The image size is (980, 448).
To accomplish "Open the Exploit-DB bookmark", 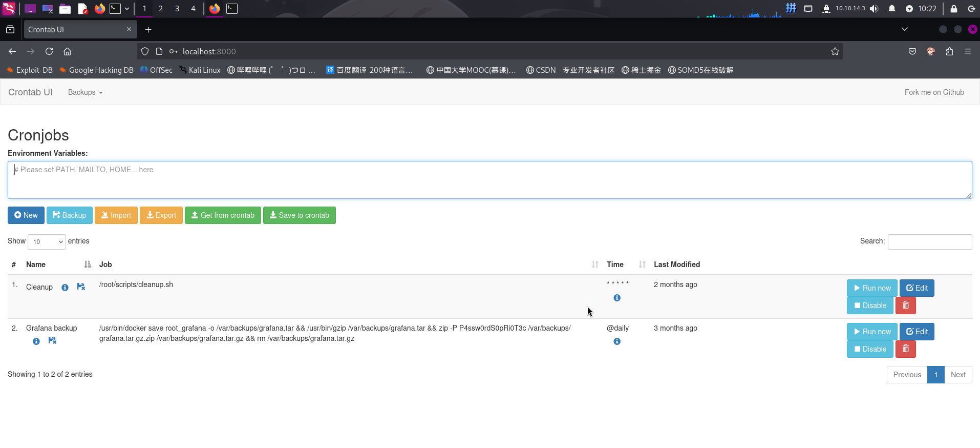I will click(x=29, y=70).
